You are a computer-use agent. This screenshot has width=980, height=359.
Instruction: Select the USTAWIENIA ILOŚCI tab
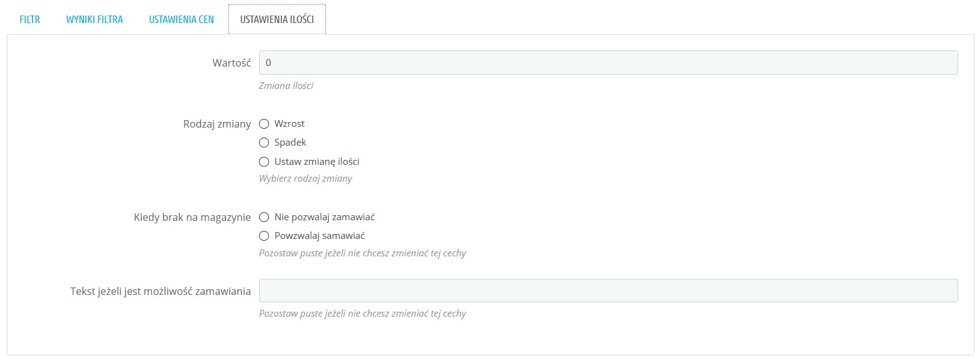click(x=277, y=19)
